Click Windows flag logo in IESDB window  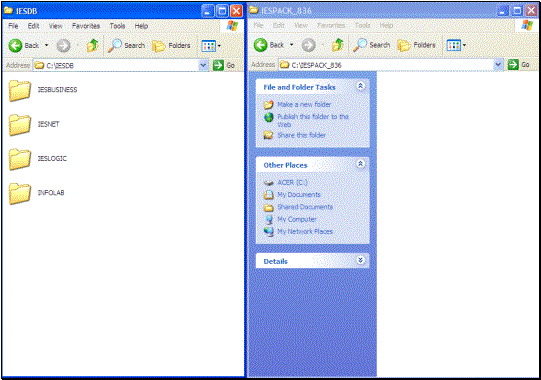(232, 26)
